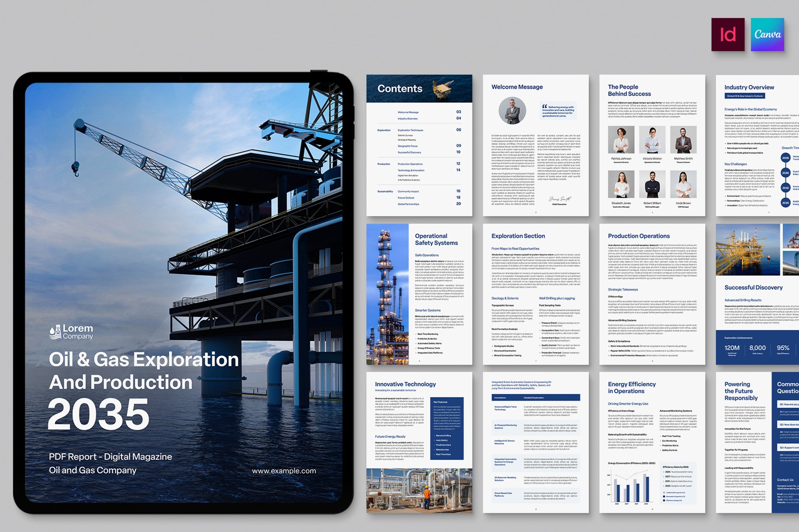Click the 2028 marker on the Growth timeline
Viewport: 799px width, 532px height.
(786, 158)
